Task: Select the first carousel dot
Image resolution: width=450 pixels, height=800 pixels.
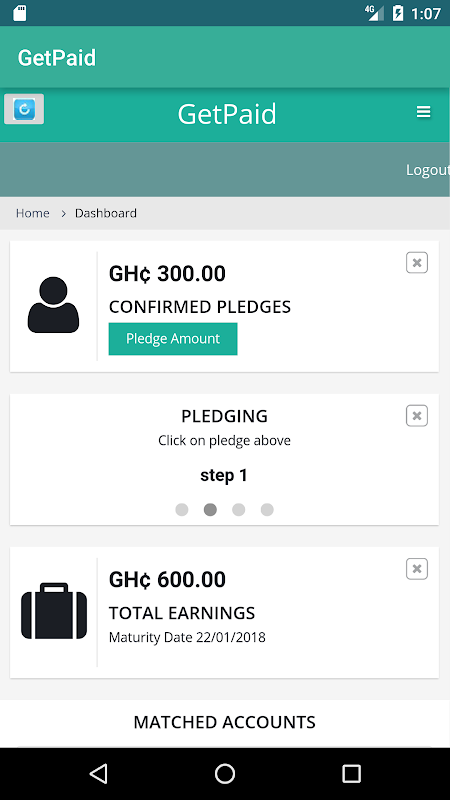Action: click(182, 510)
